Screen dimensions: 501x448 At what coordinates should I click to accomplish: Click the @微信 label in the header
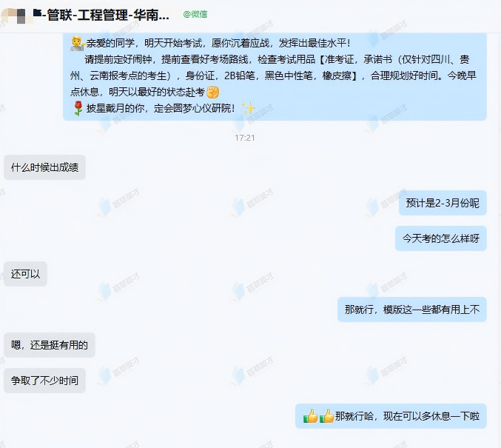coord(195,14)
